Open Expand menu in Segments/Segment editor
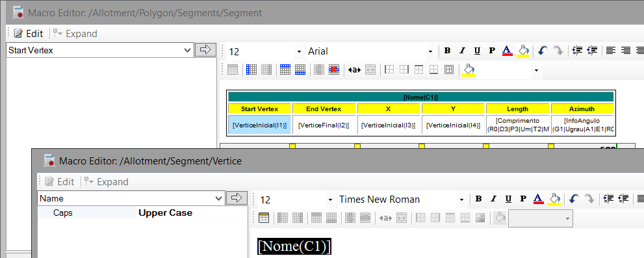644x258 pixels. [75, 34]
